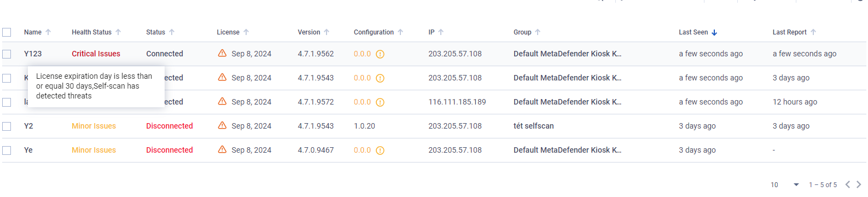Screen dimensions: 868x197
Task: Click license warning triangle in 4.7.1.9572 row
Action: tap(222, 101)
